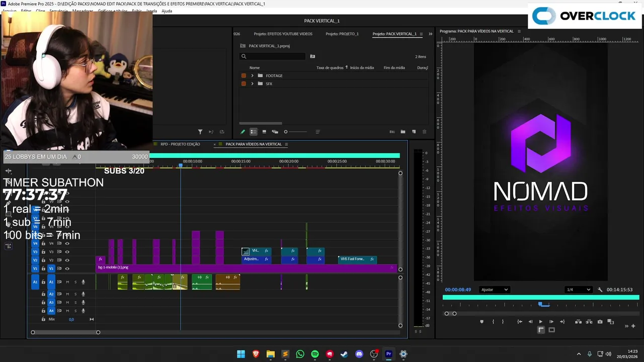Viewport: 644px width, 362px height.
Task: Sort by Taxa de quadros column
Action: 330,67
